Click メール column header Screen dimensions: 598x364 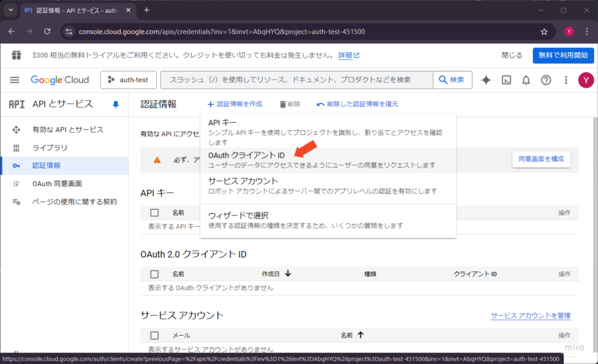tap(182, 335)
